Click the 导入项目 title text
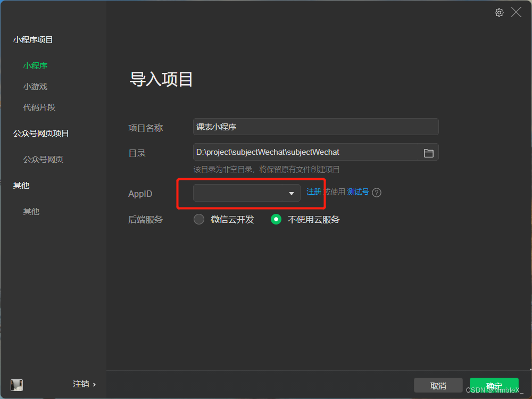 161,79
